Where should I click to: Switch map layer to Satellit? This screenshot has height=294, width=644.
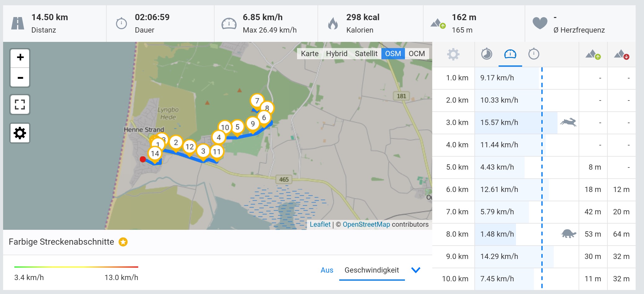coord(366,54)
